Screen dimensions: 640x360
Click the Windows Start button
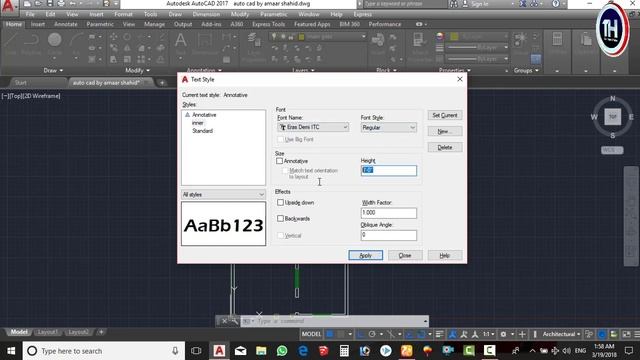pyautogui.click(x=11, y=351)
